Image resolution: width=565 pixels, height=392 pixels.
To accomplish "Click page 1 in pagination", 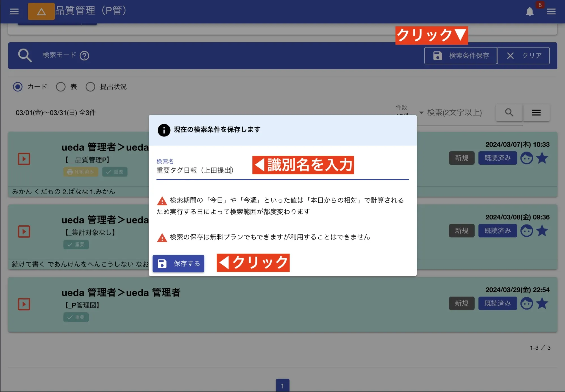I will (x=282, y=385).
